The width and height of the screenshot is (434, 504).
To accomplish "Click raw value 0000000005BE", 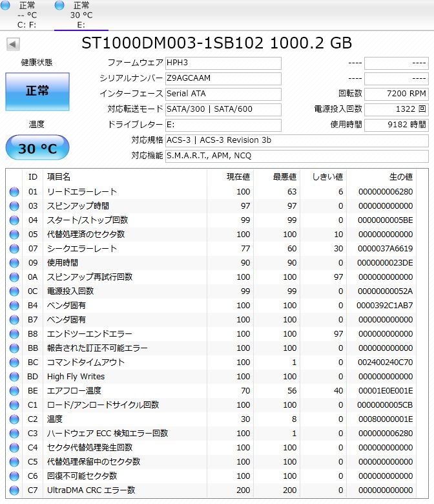I will coord(385,220).
